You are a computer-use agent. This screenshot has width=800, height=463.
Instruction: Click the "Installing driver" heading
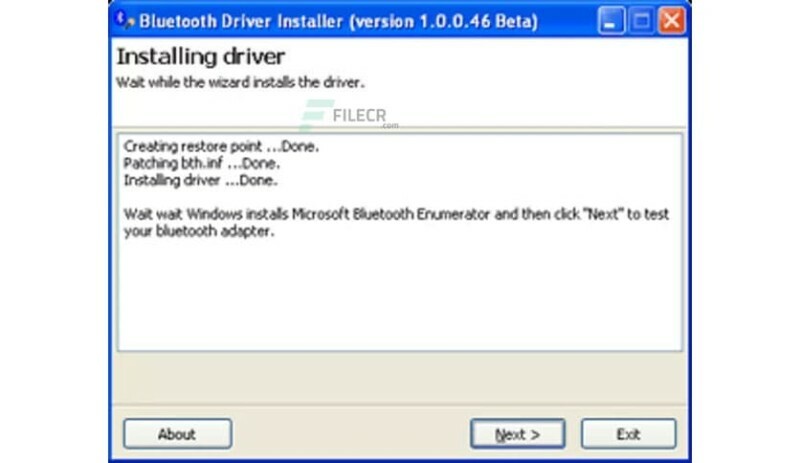tap(201, 55)
